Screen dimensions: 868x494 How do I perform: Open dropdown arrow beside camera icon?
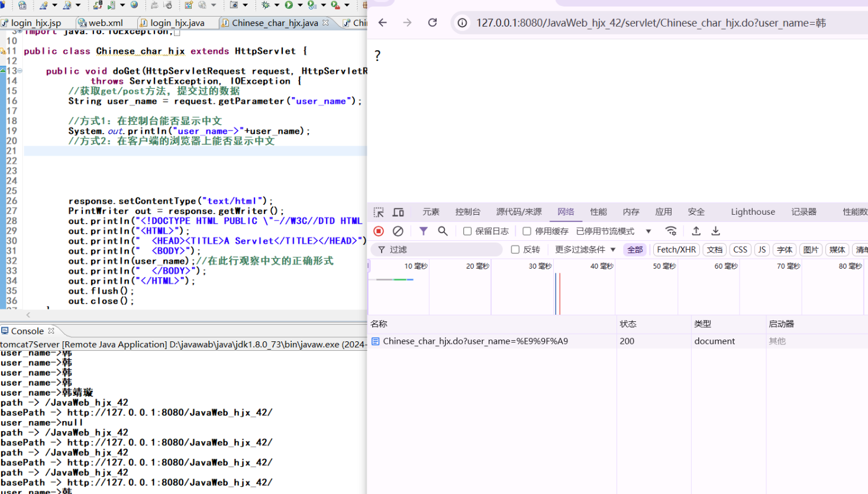tap(245, 5)
